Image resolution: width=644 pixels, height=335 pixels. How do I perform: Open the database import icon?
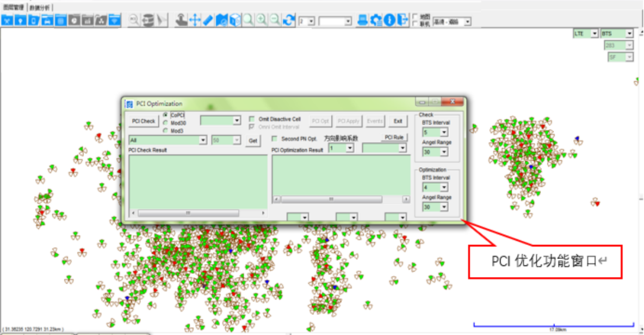(x=148, y=20)
